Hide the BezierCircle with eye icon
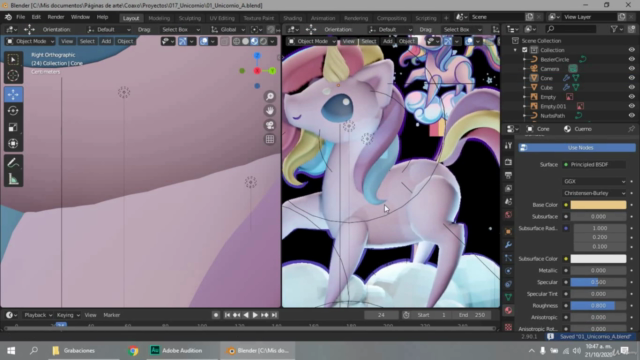Viewport: 640px width, 360px height. pyautogui.click(x=631, y=59)
